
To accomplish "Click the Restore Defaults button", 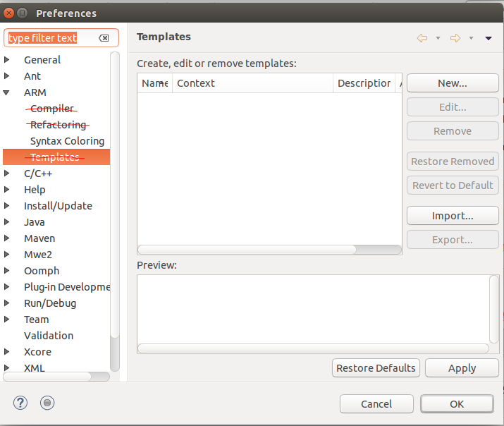I will point(376,367).
